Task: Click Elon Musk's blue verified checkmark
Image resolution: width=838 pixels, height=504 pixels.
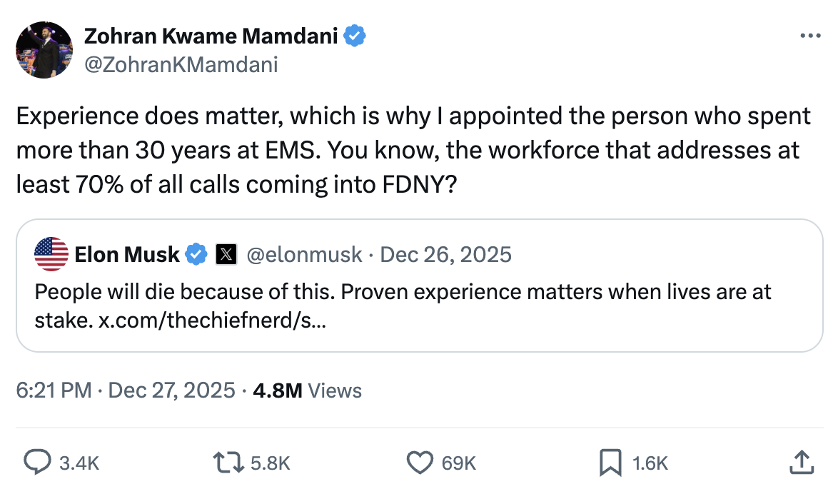Action: (x=196, y=254)
